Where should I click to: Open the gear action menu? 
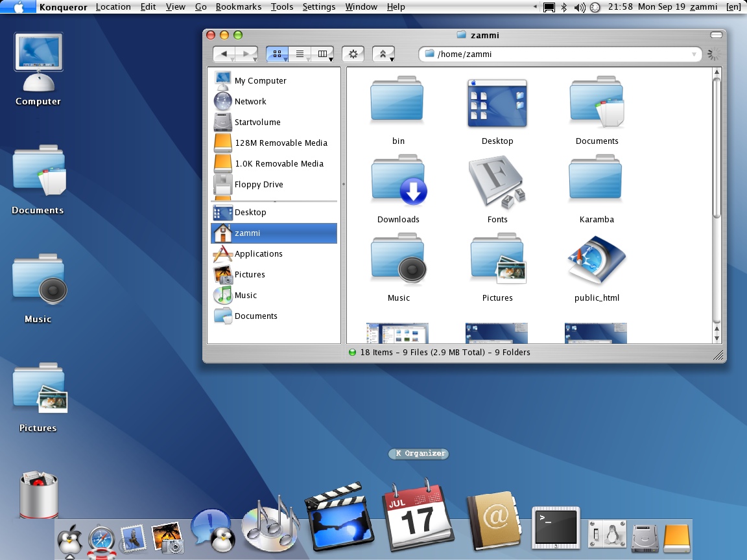pyautogui.click(x=353, y=54)
